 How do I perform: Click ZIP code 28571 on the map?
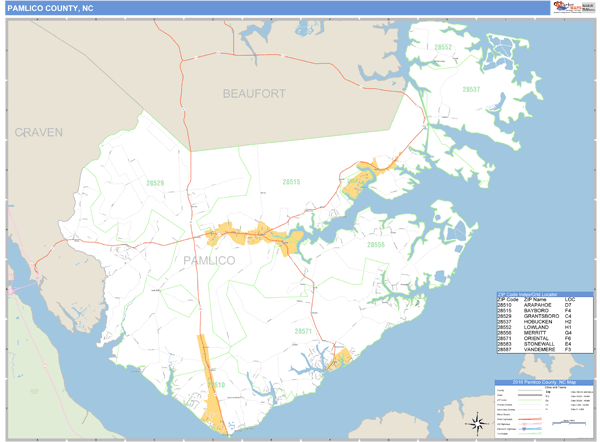tap(303, 330)
